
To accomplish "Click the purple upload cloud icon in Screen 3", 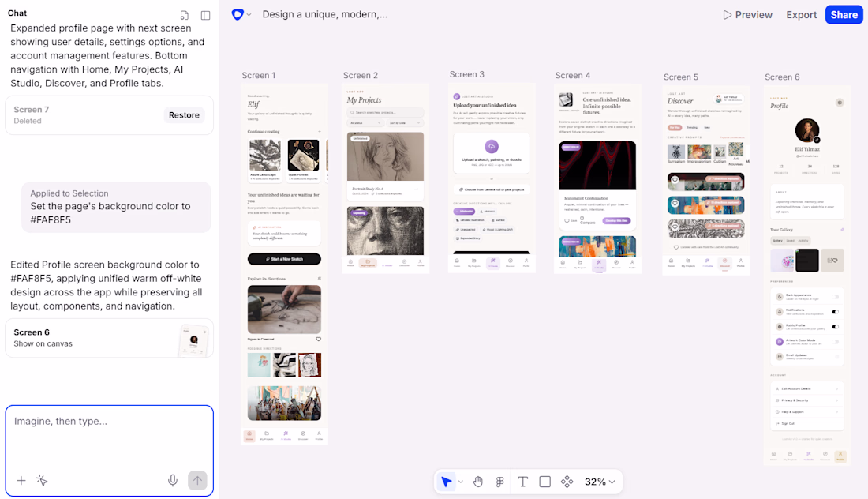I will 492,147.
